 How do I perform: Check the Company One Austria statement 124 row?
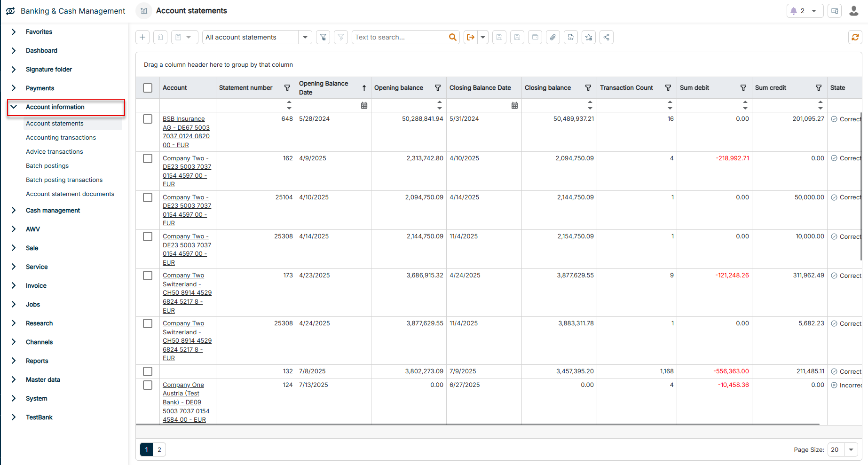click(x=148, y=385)
